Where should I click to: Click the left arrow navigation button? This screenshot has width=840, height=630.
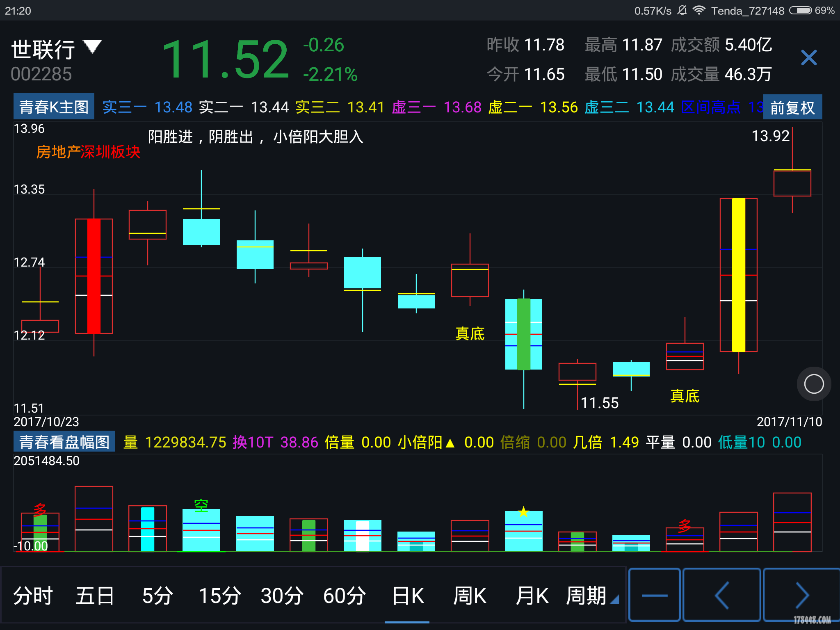pos(721,595)
